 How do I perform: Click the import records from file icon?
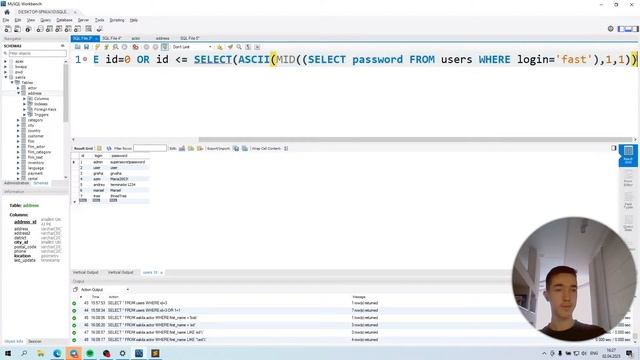point(245,148)
